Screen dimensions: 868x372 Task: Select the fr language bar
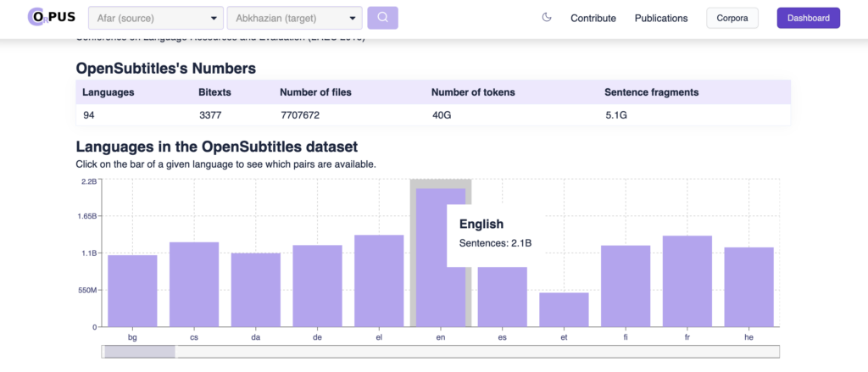pyautogui.click(x=687, y=280)
